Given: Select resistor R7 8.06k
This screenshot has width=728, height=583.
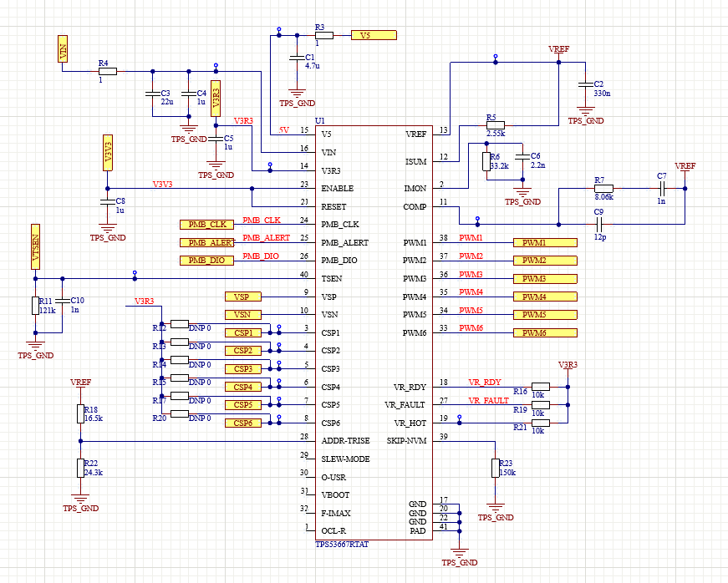Looking at the screenshot, I should pos(603,188).
